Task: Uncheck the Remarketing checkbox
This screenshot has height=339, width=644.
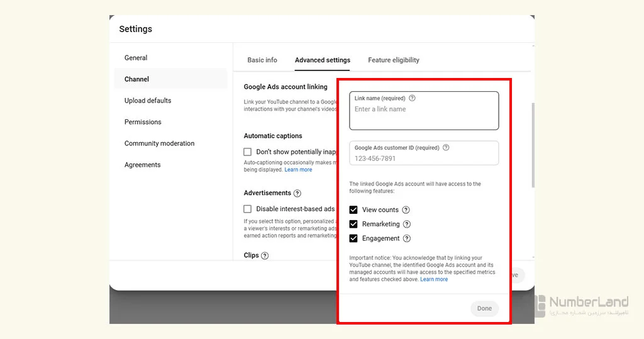Action: [x=353, y=225]
